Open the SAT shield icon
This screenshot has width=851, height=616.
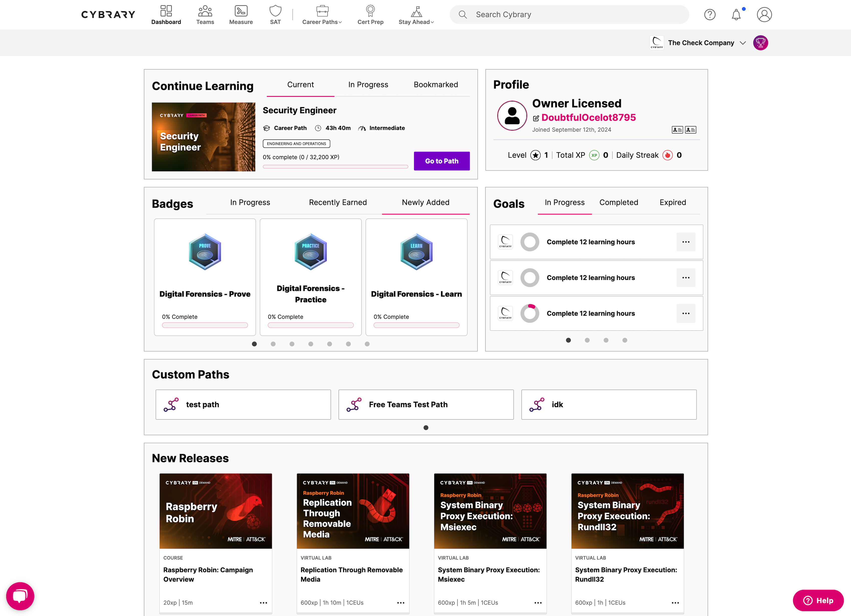click(x=275, y=11)
